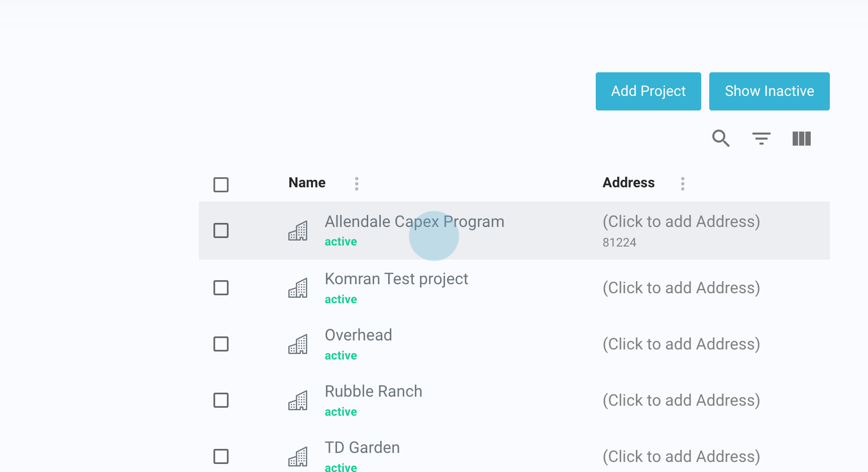Open the Name column options menu
Viewport: 868px width, 472px height.
pyautogui.click(x=357, y=184)
